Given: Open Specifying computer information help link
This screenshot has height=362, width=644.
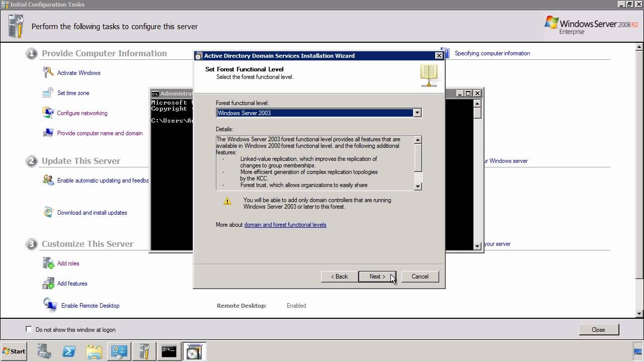Looking at the screenshot, I should [492, 53].
